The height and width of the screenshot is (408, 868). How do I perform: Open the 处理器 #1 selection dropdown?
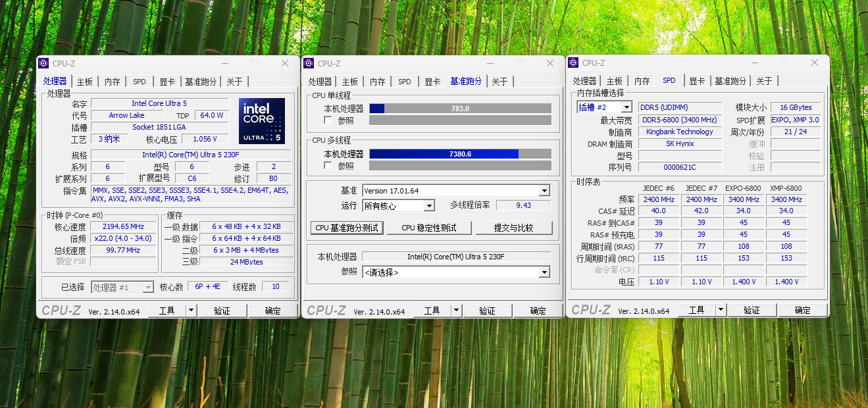point(148,287)
